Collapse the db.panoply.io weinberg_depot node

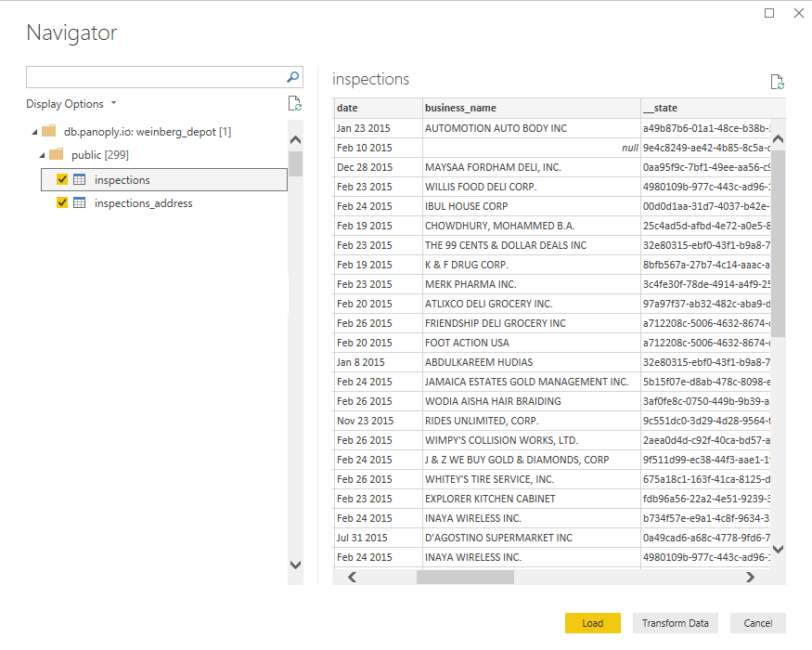(34, 132)
